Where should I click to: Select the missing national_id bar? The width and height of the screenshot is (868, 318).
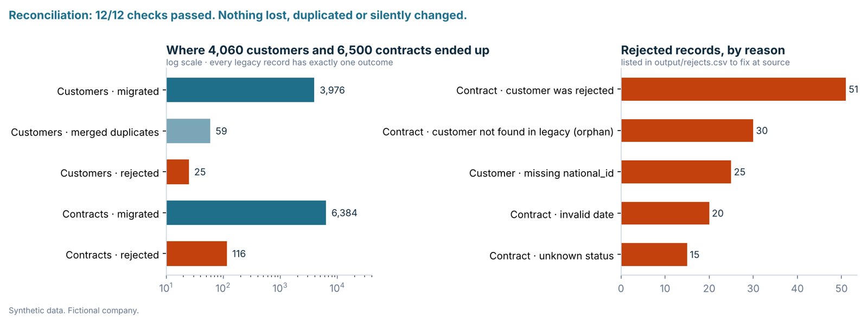tap(676, 172)
